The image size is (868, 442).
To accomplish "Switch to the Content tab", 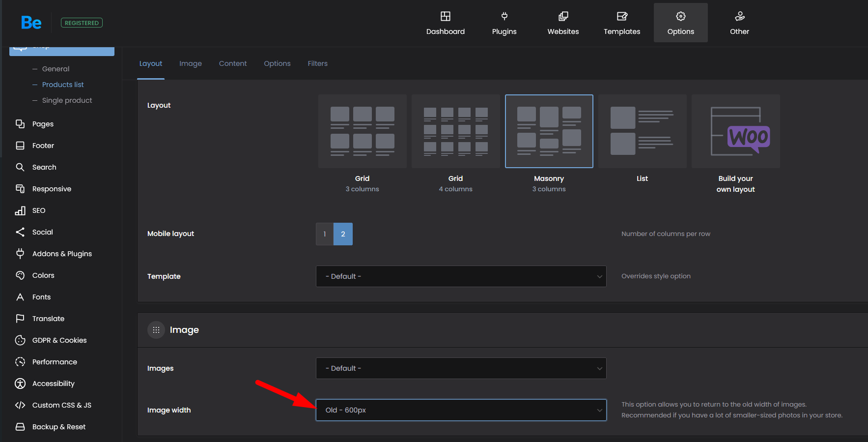I will 233,63.
